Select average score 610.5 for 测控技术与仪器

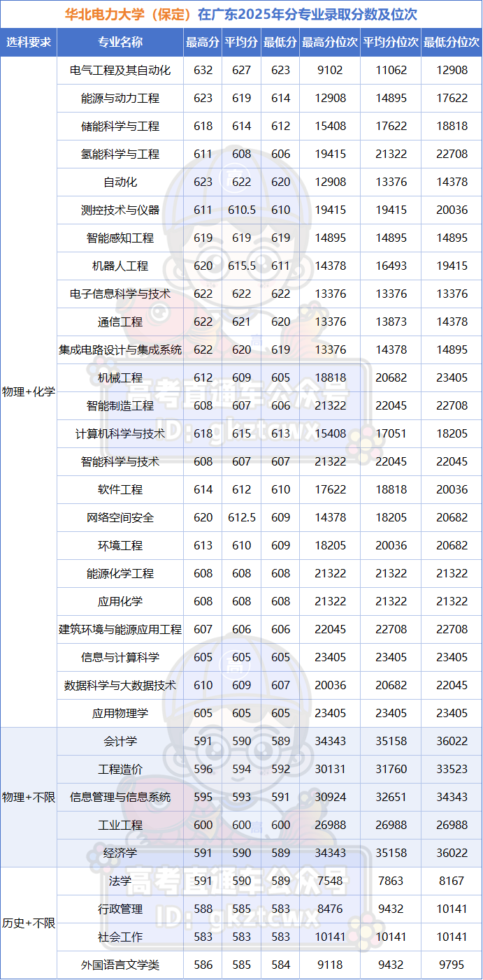pos(242,210)
